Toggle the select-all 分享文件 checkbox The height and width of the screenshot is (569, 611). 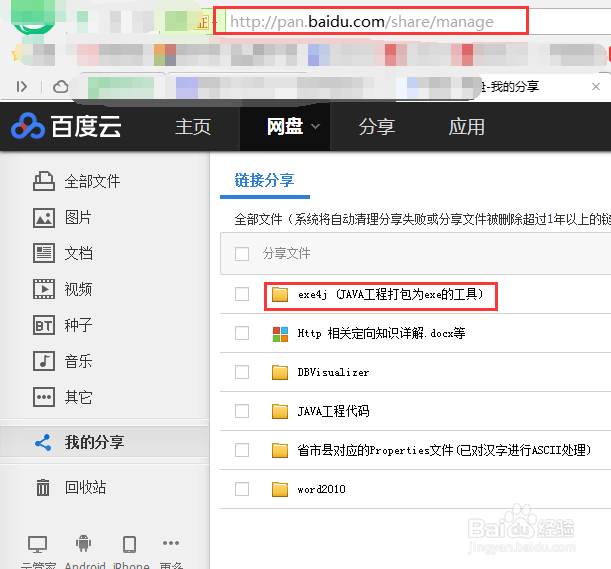click(242, 254)
